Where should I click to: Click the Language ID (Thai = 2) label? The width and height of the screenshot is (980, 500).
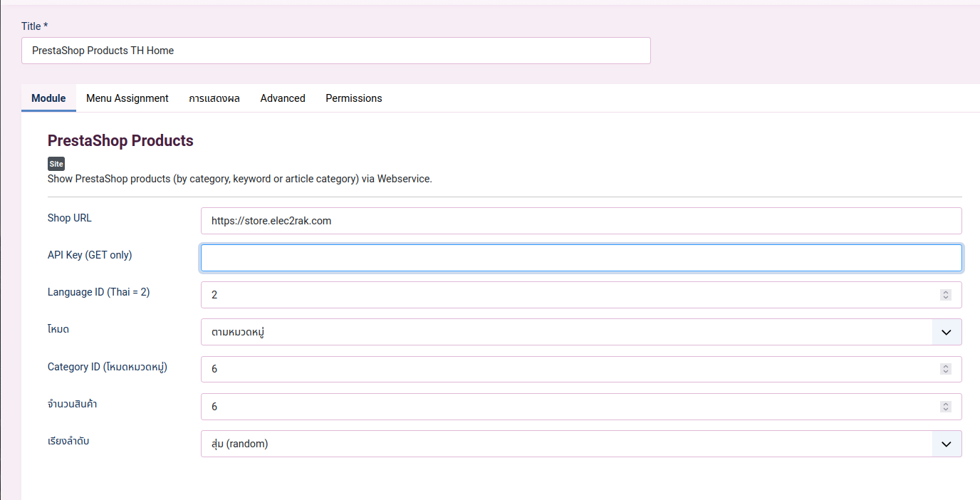[99, 292]
